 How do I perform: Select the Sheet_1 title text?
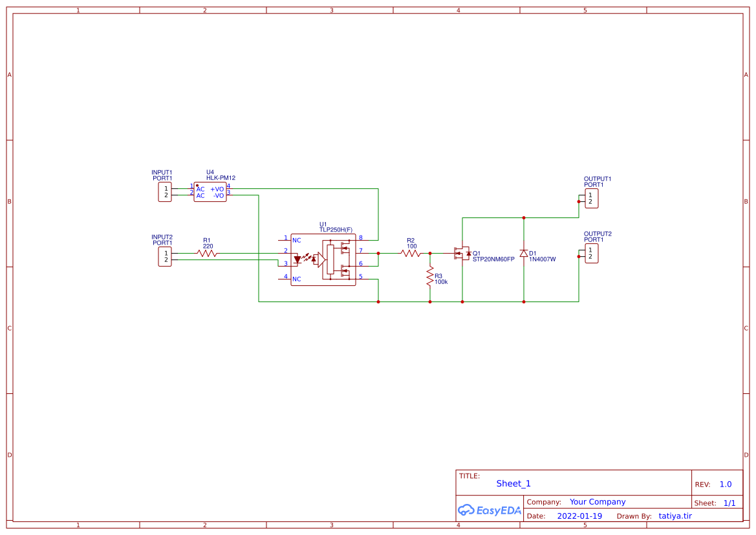click(x=512, y=483)
